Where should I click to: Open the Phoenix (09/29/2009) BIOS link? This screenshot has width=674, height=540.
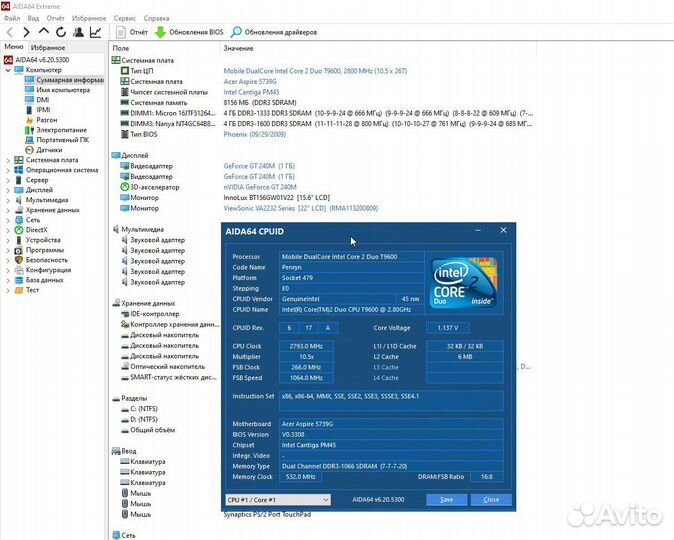[254, 134]
